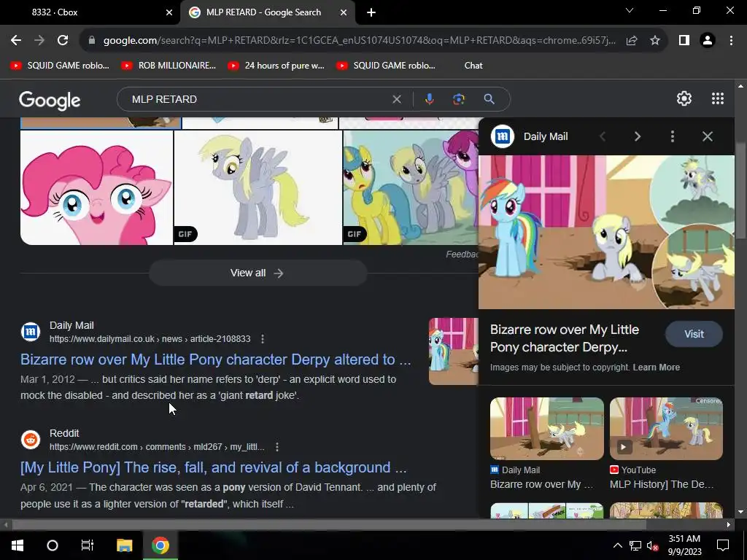Open a new browser tab
This screenshot has height=560, width=747.
371,12
